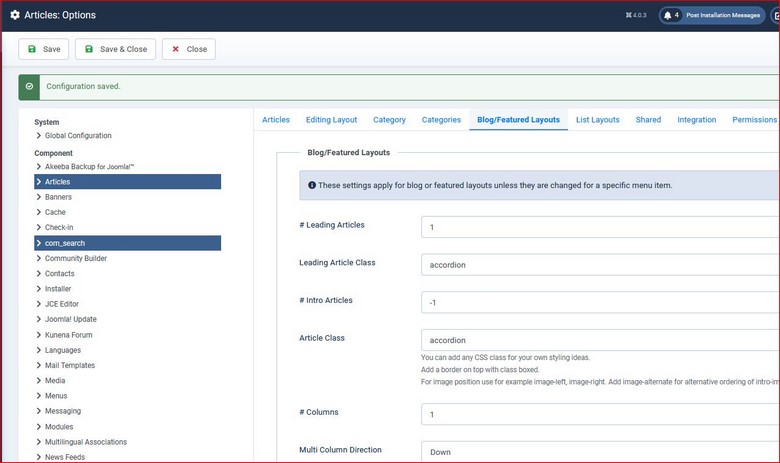Open the Editing Layout tab

[331, 120]
